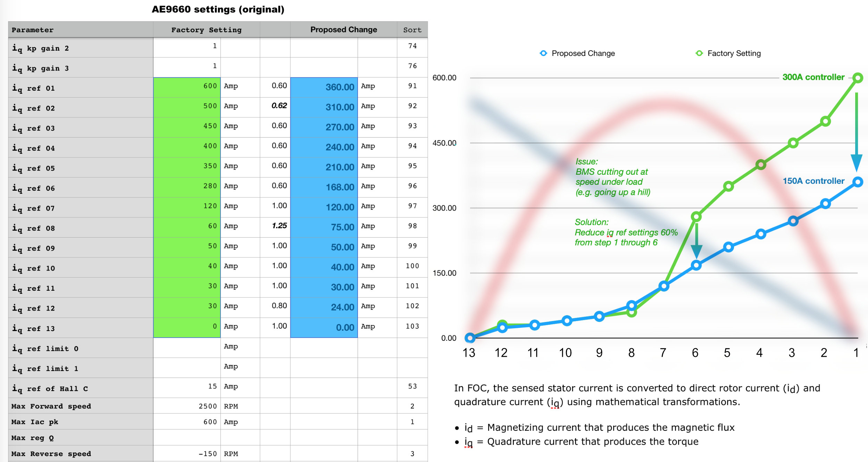This screenshot has width=868, height=462.
Task: Click the tall down arrow at step 1
Action: (856, 132)
